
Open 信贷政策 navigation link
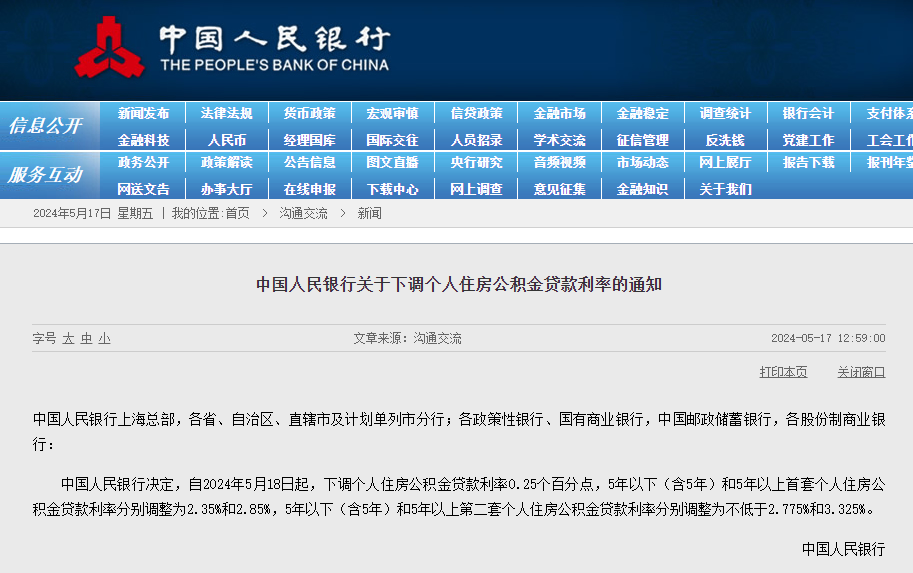click(x=476, y=114)
